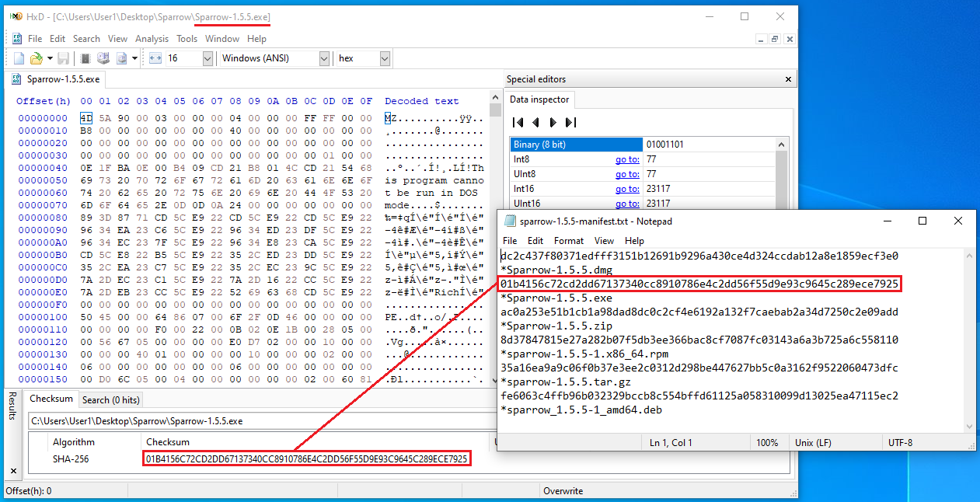Click the Algorithm column header
This screenshot has height=502, width=980.
pyautogui.click(x=74, y=442)
